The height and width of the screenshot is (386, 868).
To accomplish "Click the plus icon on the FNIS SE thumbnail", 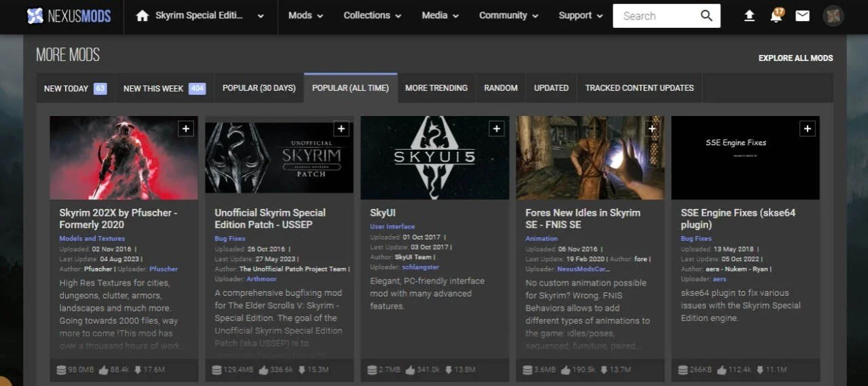I will click(x=652, y=129).
